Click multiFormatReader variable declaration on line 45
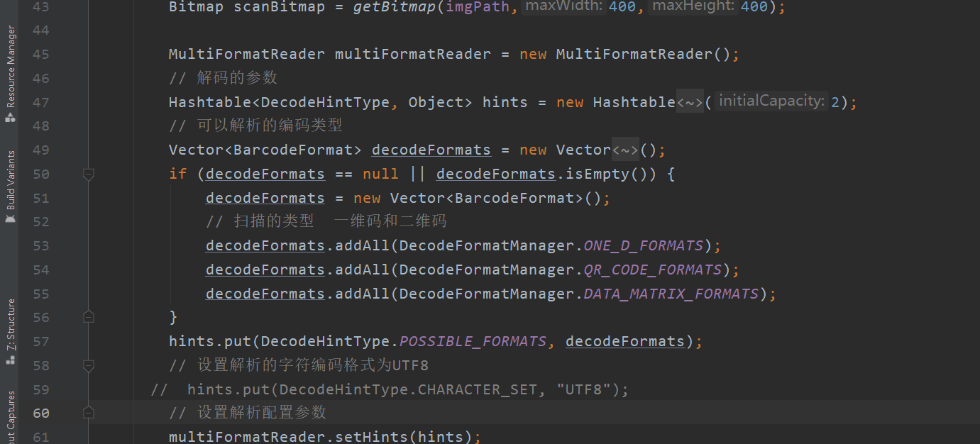The width and height of the screenshot is (980, 444). click(x=413, y=55)
